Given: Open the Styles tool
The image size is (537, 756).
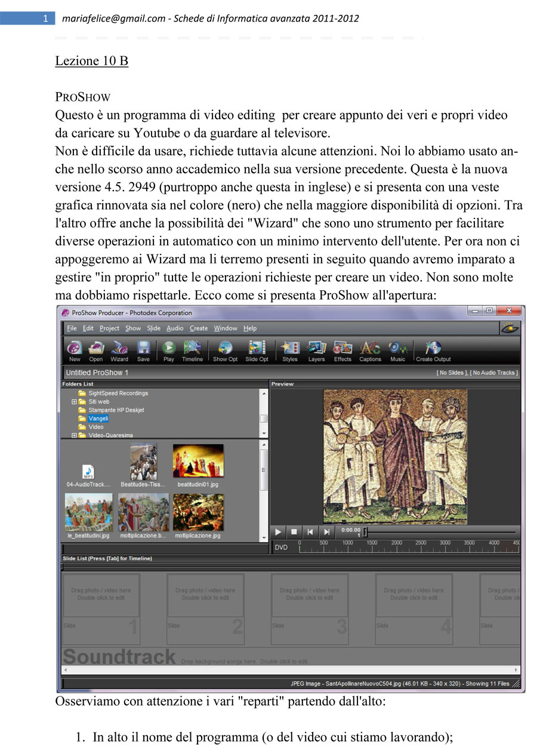Looking at the screenshot, I should pos(290,351).
